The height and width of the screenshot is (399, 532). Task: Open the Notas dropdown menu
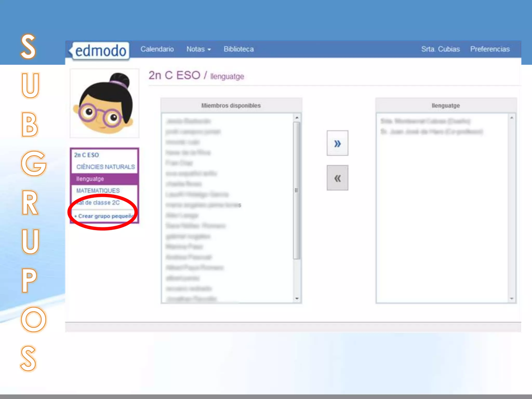[198, 49]
